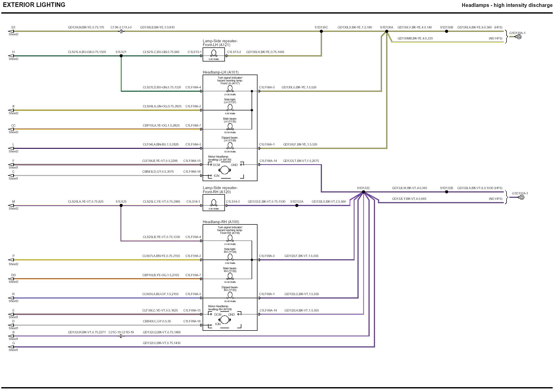The image size is (555, 392).
Task: Click the EE off-sheet arrow to Sheet2
Action: click(11, 31)
